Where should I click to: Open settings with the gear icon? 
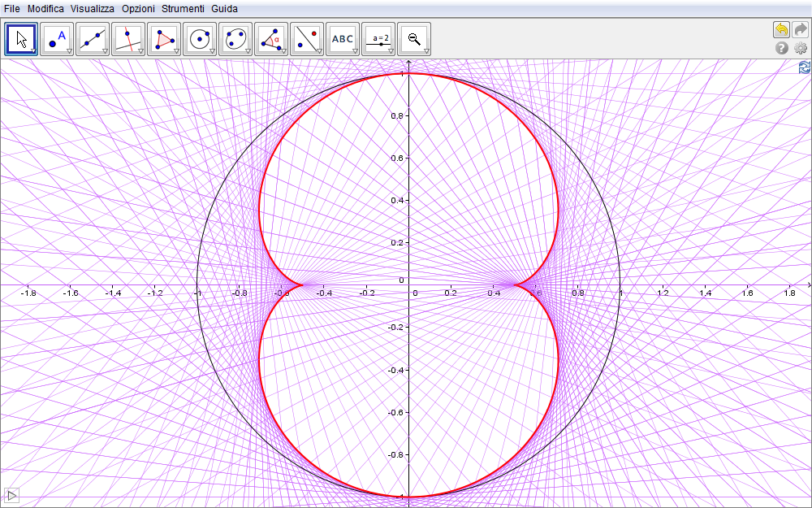coord(800,49)
